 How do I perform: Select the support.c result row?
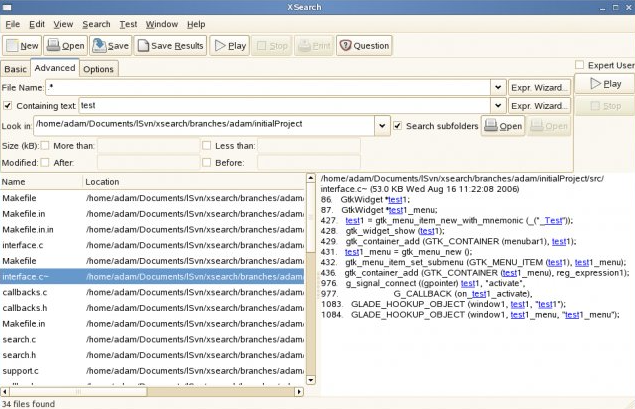point(152,371)
